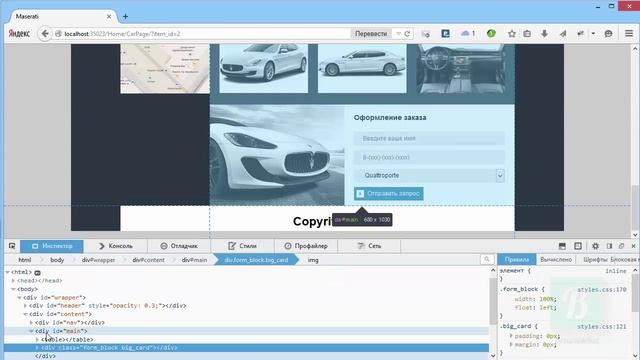Viewport: 640px width, 360px height.
Task: Expand the padding property in .big_card rule
Action: coord(511,336)
